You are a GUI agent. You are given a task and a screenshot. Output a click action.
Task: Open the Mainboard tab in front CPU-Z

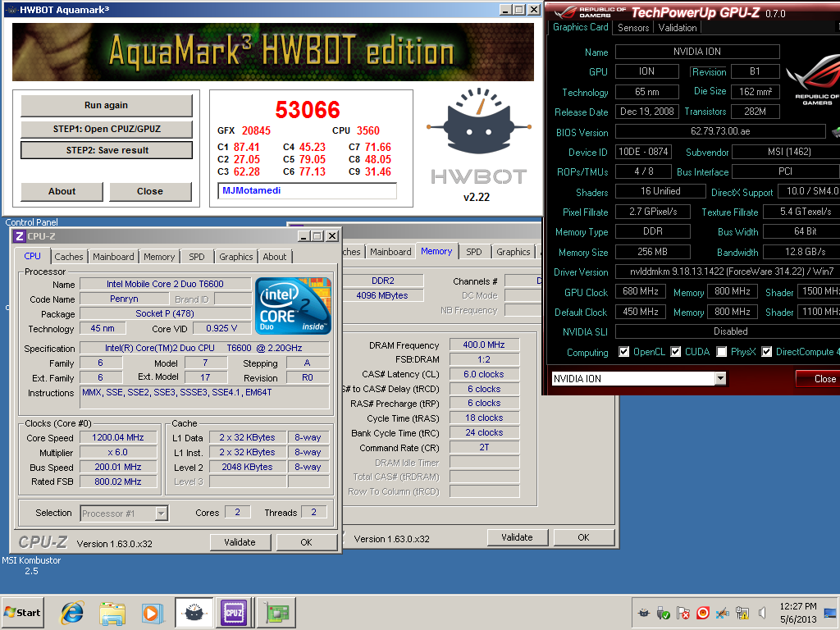point(113,257)
